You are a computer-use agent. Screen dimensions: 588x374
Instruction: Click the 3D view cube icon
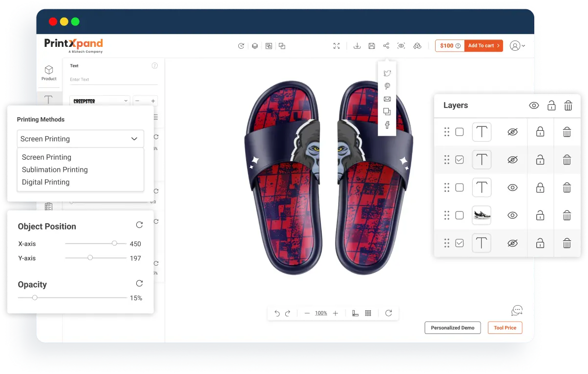(417, 46)
